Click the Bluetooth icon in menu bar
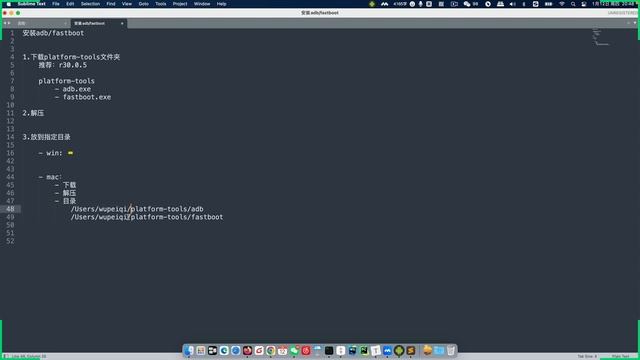The height and width of the screenshot is (360, 640). 524,4
